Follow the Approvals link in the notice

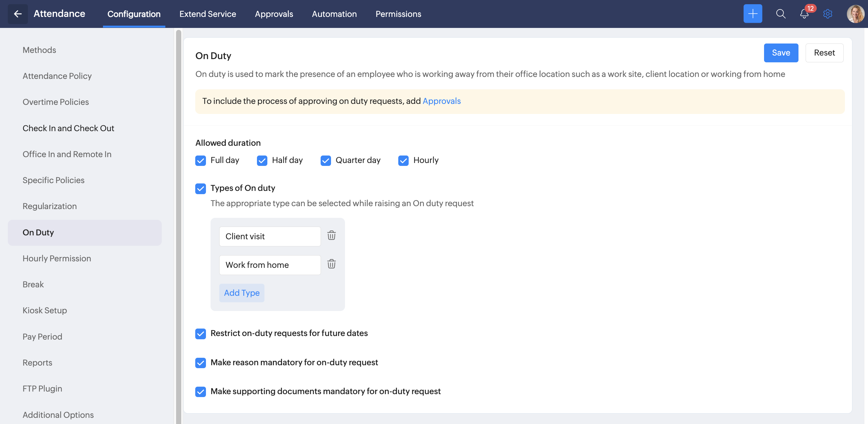coord(441,101)
